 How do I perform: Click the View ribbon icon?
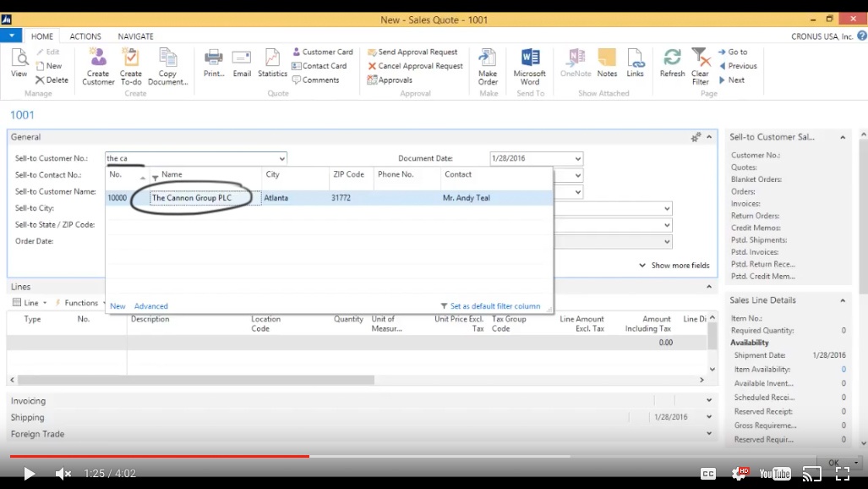point(19,63)
